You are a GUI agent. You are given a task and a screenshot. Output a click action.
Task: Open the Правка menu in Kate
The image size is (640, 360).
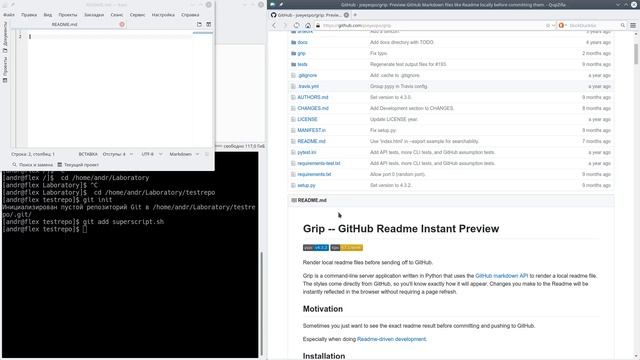tap(29, 15)
